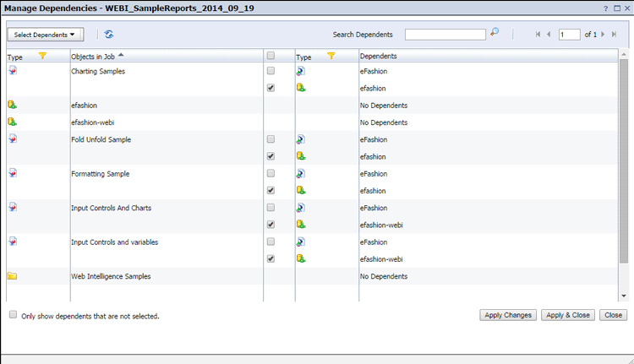Click the Web Intelligence Samples folder icon

[12, 276]
